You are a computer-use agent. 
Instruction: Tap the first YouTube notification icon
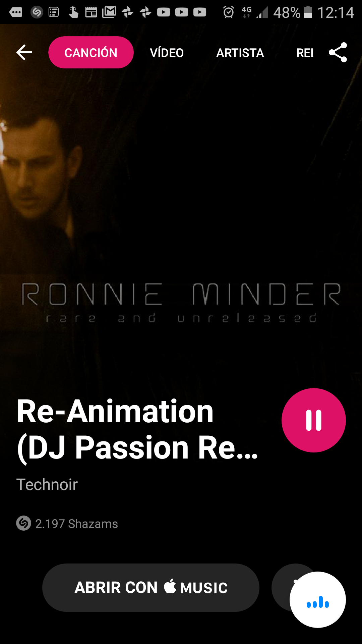pyautogui.click(x=164, y=12)
